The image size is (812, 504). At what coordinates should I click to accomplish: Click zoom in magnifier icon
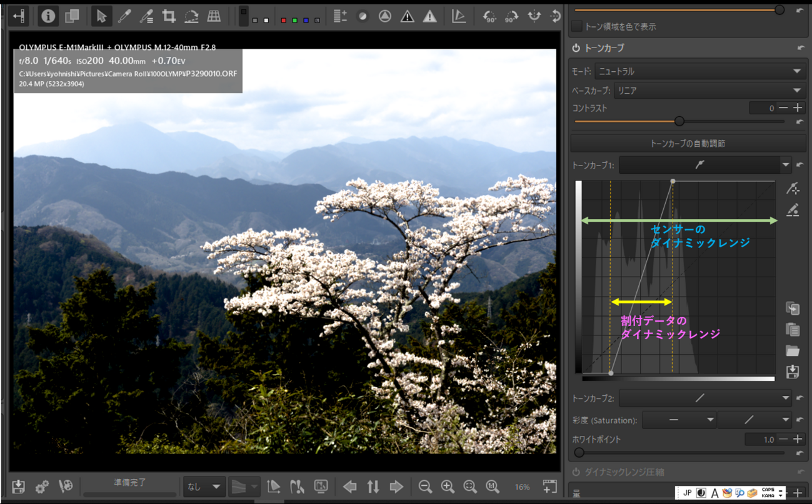click(x=448, y=487)
